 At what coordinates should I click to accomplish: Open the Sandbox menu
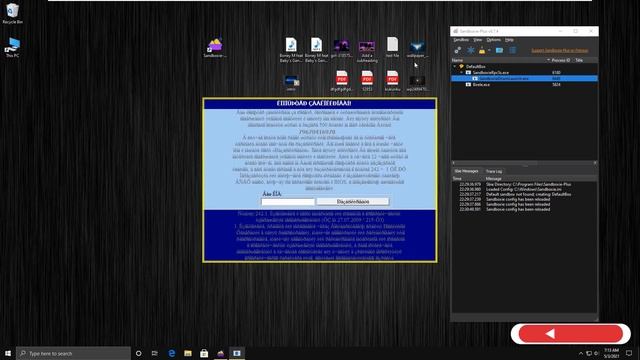[461, 40]
